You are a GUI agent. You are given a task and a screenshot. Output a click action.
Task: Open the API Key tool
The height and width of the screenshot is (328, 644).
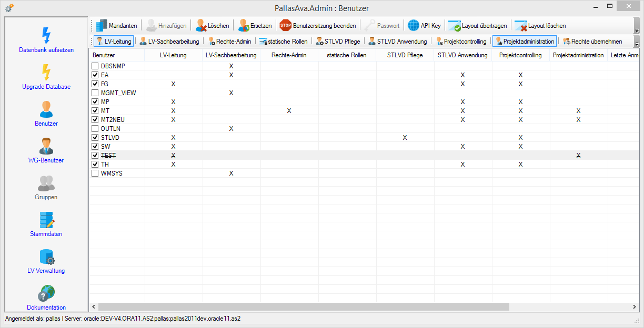(425, 25)
